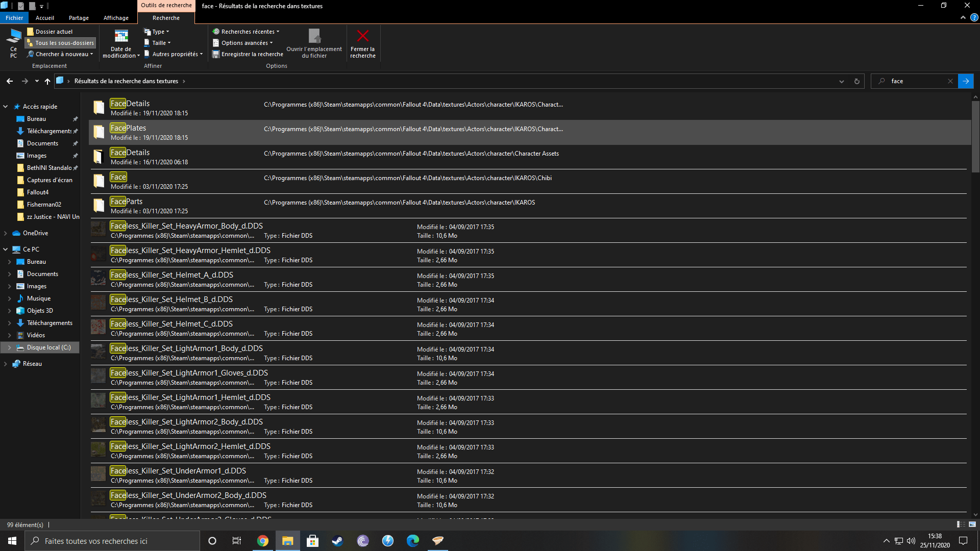Click the face search input field

coord(914,81)
